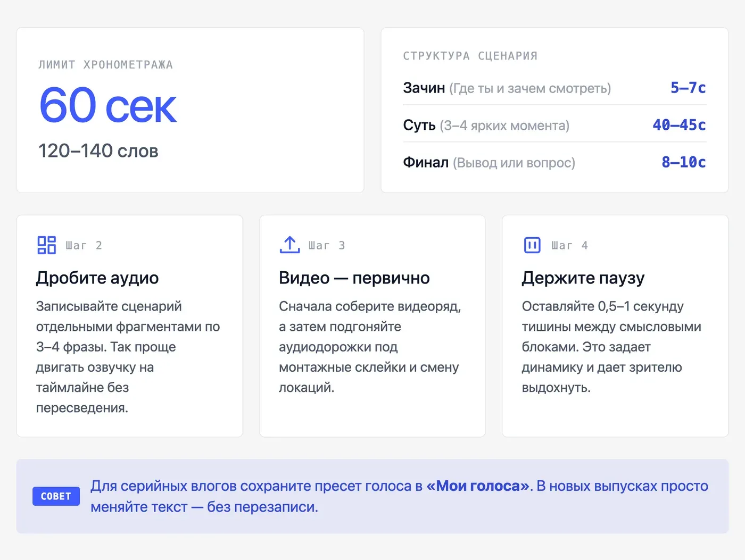The image size is (745, 560).
Task: Click the "Шаг 3" step label
Action: click(x=327, y=246)
